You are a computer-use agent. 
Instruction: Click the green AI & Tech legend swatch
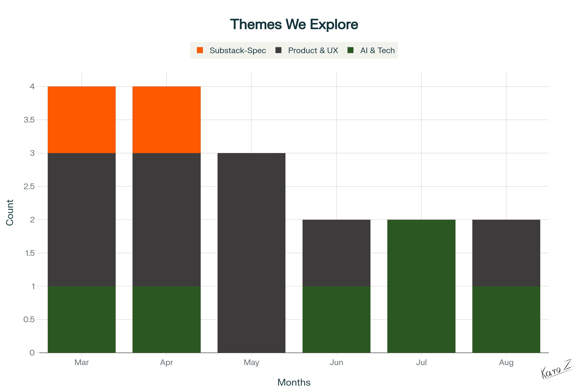click(351, 50)
